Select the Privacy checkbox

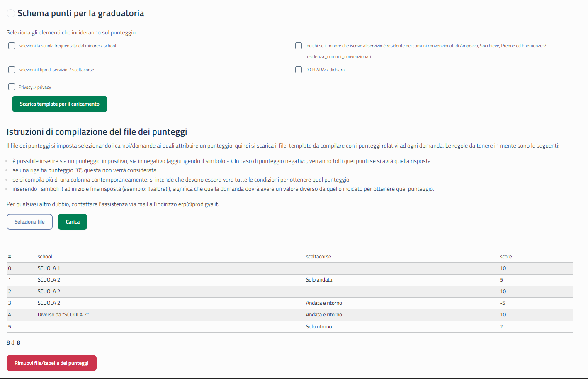12,87
